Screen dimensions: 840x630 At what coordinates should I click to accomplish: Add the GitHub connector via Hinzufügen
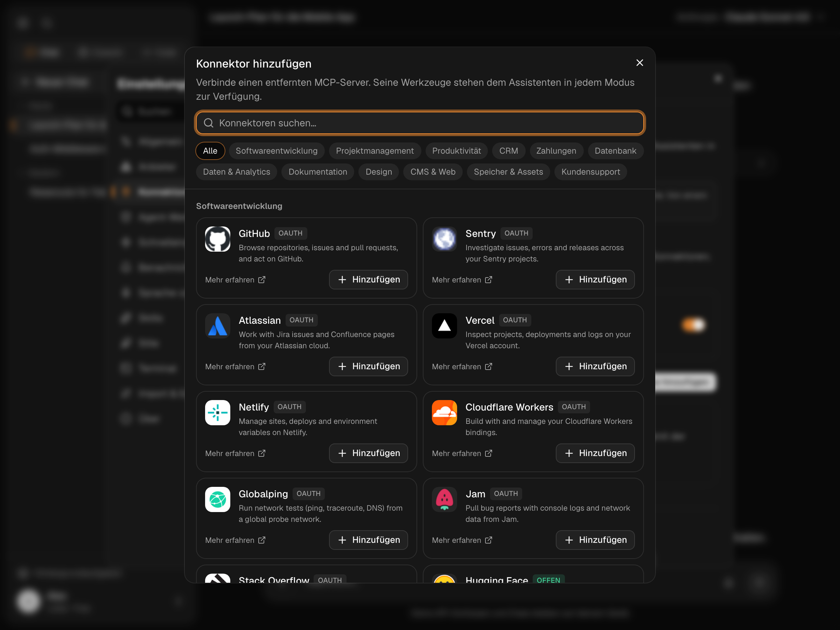368,280
